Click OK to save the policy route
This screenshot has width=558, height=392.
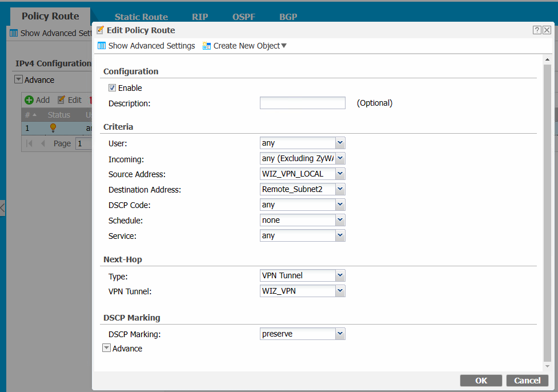coord(480,380)
